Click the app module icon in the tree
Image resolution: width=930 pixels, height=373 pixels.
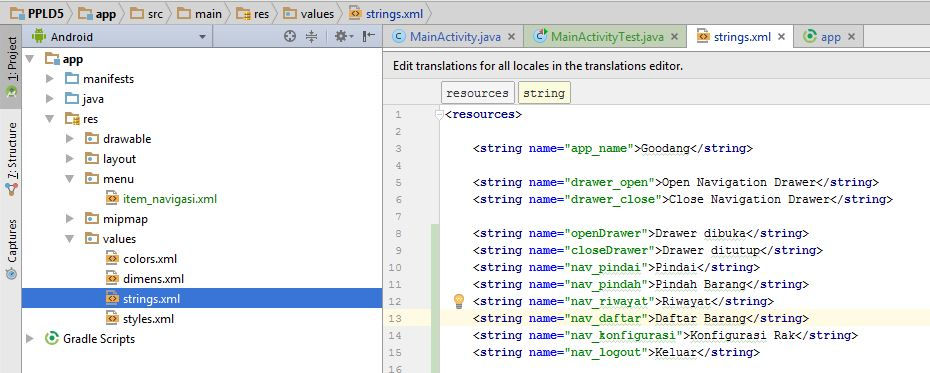[x=52, y=59]
